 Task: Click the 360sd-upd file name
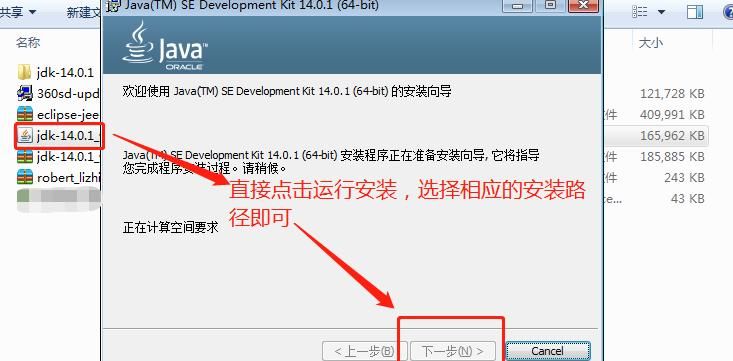click(68, 94)
